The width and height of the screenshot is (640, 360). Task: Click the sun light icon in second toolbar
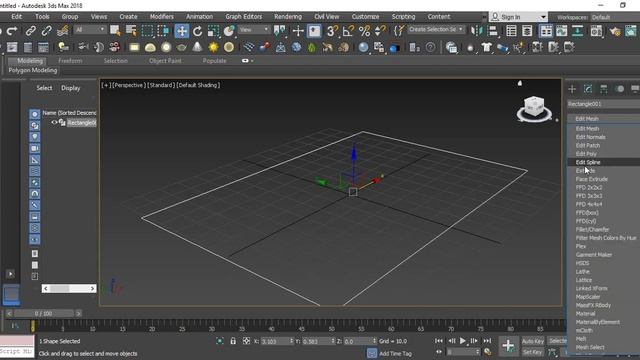tap(213, 47)
